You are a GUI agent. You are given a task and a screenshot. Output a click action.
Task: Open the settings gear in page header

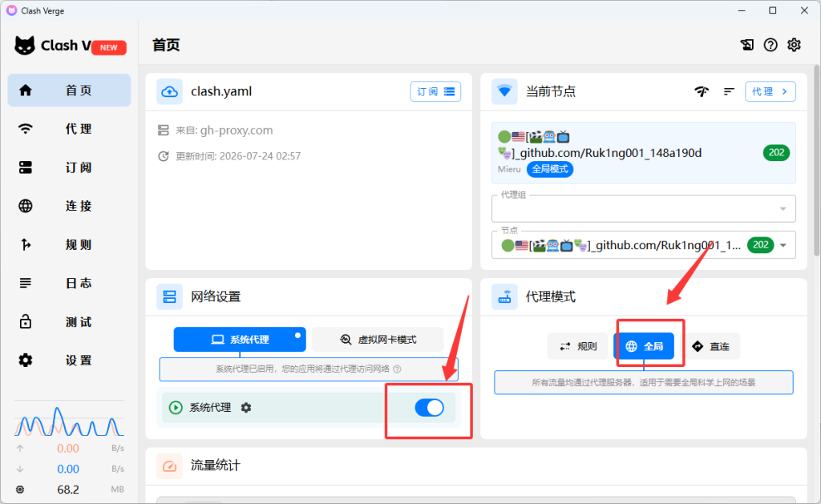click(x=794, y=45)
